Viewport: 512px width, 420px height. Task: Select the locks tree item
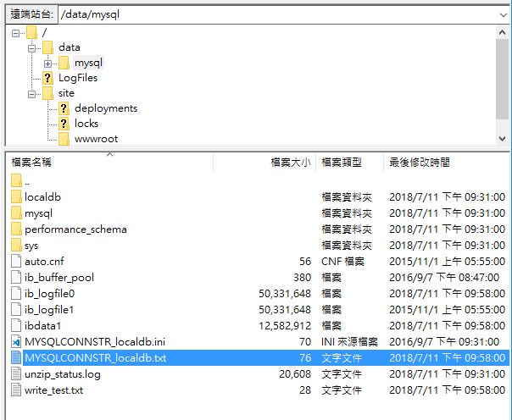click(86, 124)
